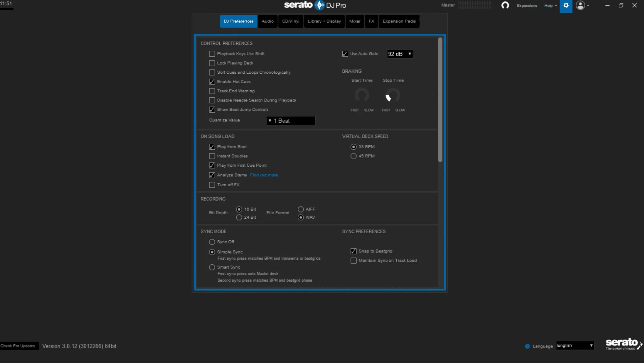The width and height of the screenshot is (644, 363).
Task: Select 45 RPM virtual deck speed
Action: pyautogui.click(x=353, y=156)
